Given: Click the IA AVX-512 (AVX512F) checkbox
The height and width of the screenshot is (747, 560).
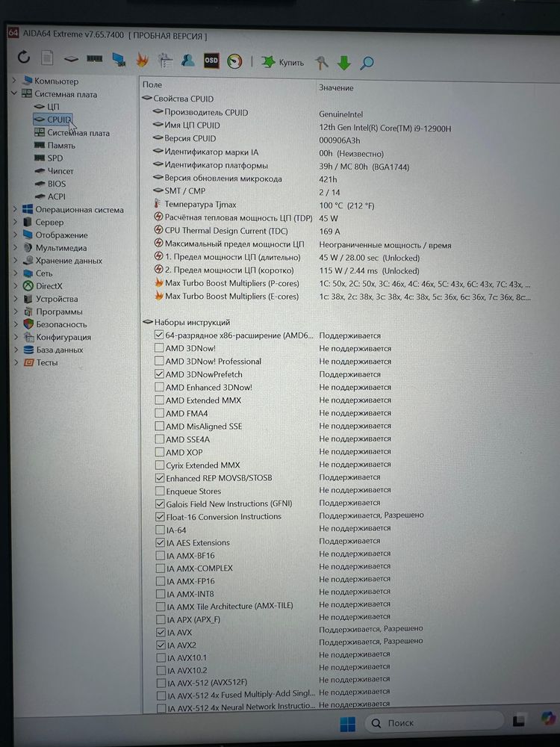Looking at the screenshot, I should coord(161,683).
